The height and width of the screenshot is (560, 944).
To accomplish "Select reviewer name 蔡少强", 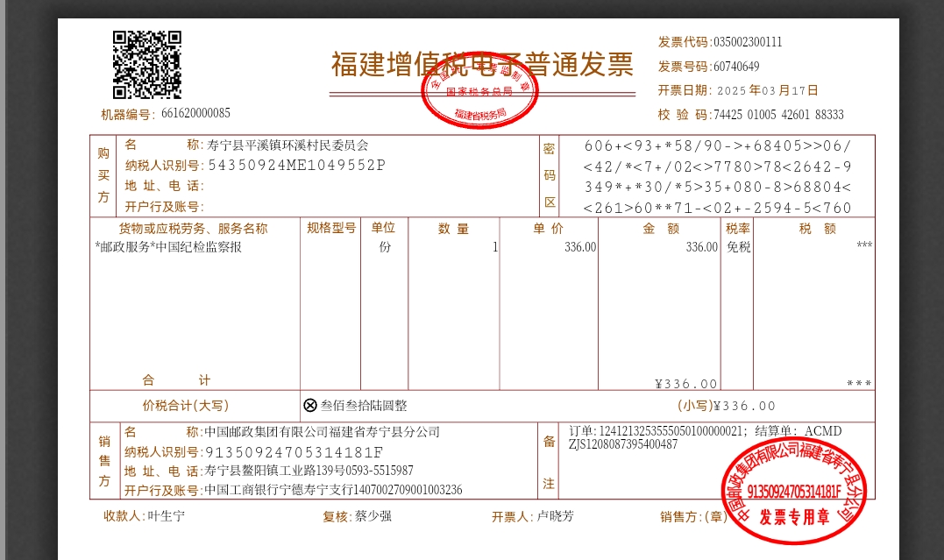I will tap(373, 516).
